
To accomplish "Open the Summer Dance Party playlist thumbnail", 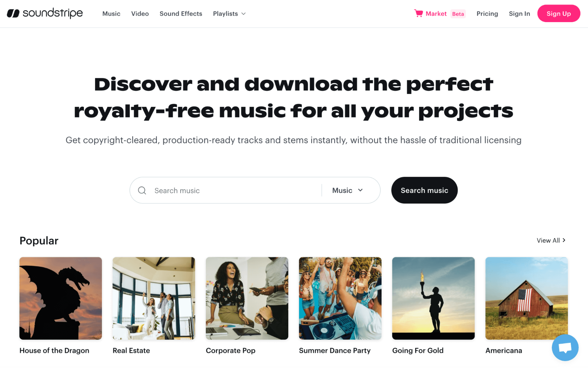I will (340, 298).
